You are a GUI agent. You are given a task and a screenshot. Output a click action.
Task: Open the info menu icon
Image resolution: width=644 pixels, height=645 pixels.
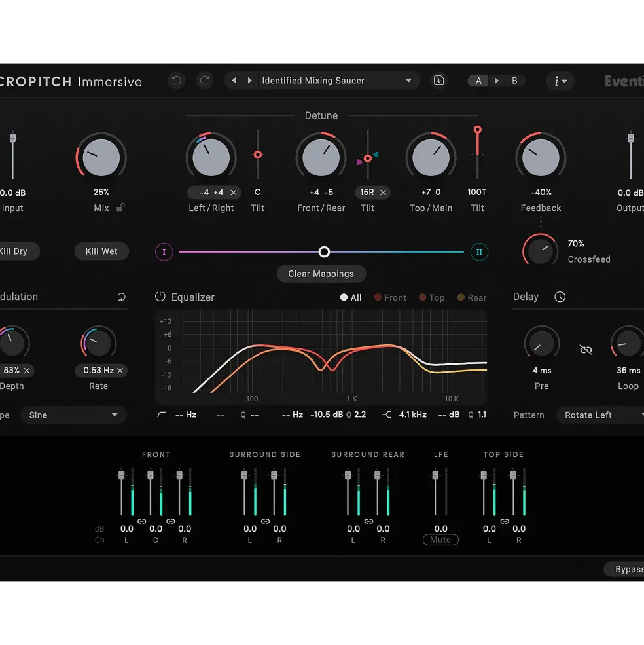click(560, 81)
